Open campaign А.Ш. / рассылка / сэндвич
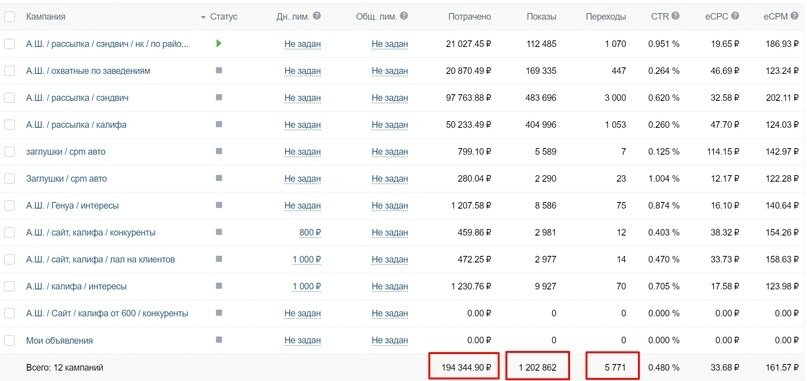The height and width of the screenshot is (381, 807). pos(77,98)
